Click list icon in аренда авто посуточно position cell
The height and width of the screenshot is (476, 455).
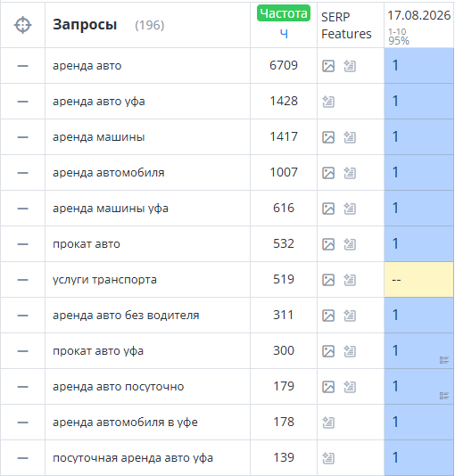coord(444,396)
